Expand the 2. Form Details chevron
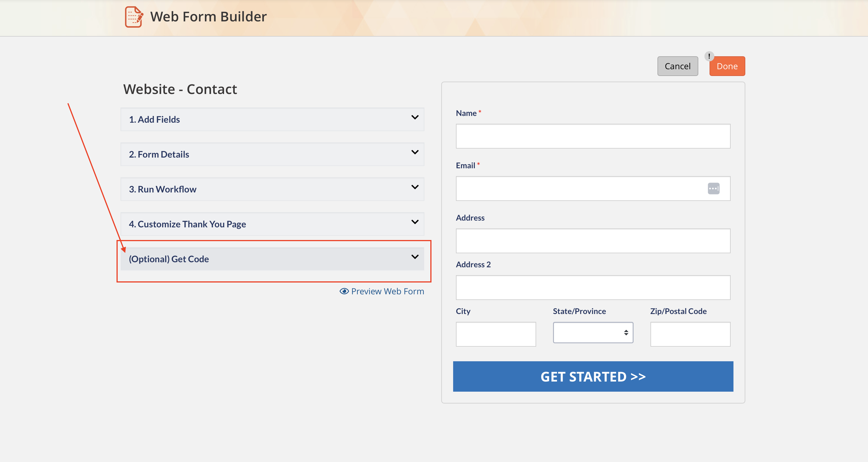The image size is (868, 462). click(415, 152)
